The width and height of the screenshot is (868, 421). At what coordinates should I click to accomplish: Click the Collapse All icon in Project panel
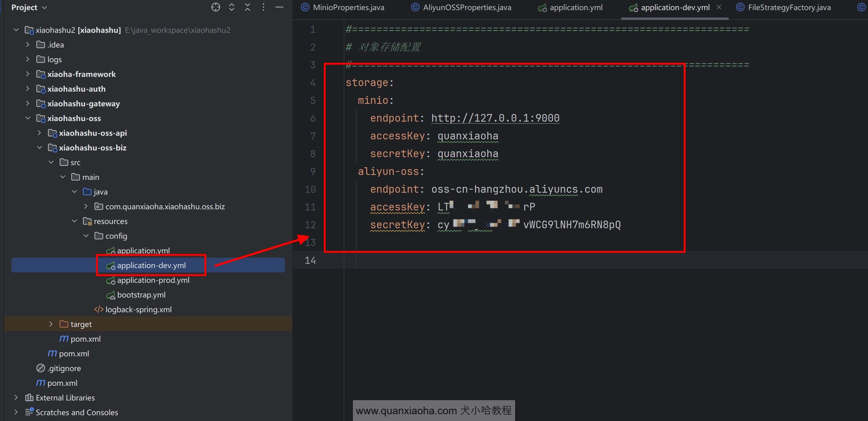point(248,7)
